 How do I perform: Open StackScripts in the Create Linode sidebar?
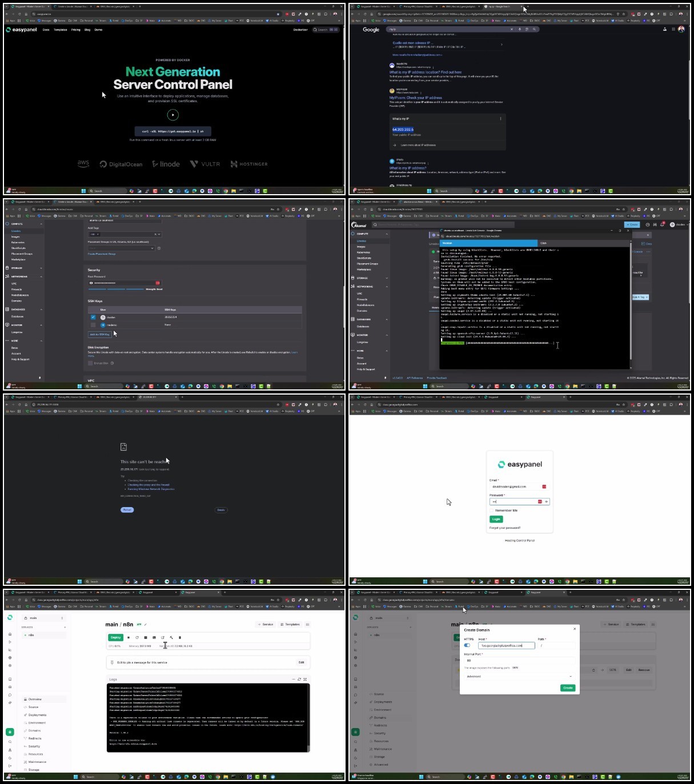(18, 248)
